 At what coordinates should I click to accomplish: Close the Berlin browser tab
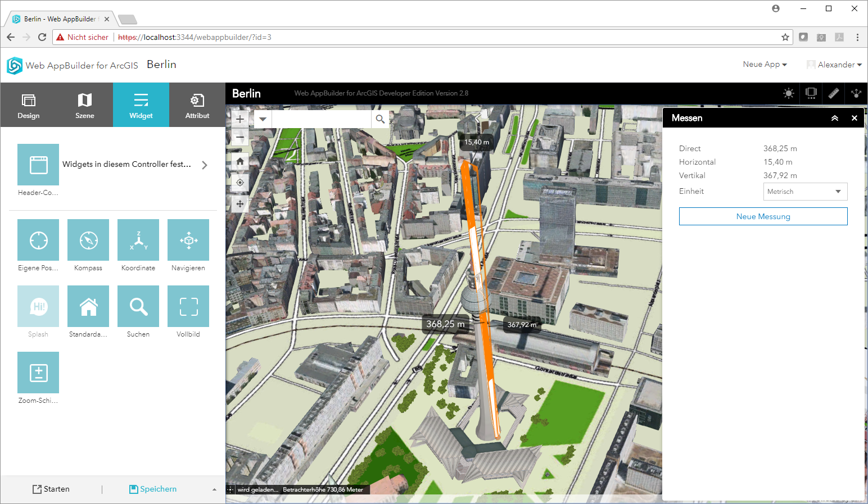click(x=107, y=19)
